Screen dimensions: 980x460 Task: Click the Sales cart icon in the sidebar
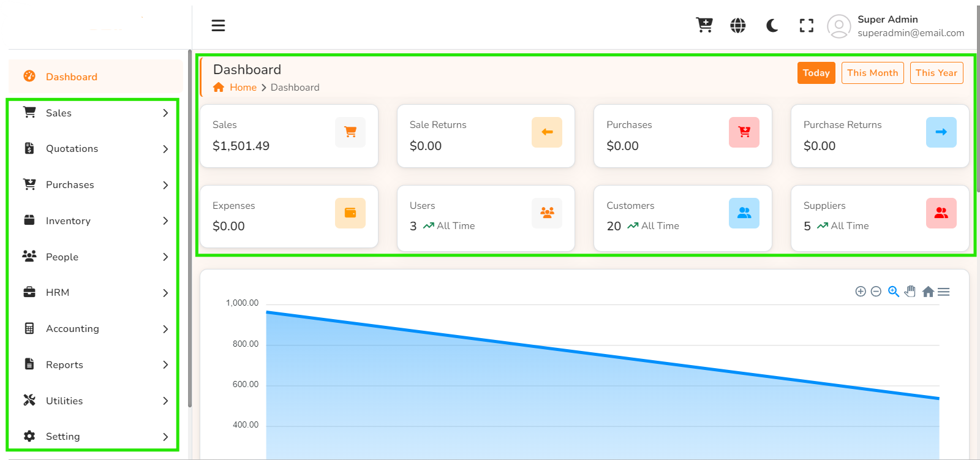click(x=29, y=112)
